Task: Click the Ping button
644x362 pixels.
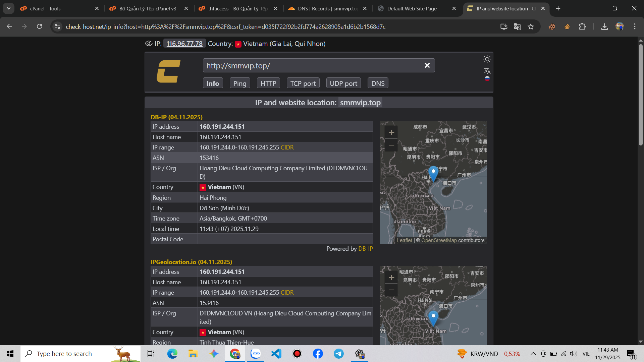Action: (239, 83)
